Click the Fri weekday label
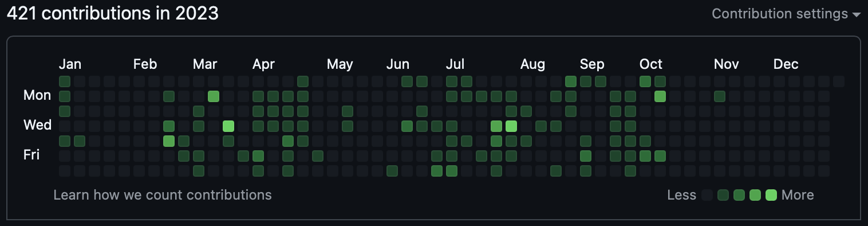 pos(31,155)
